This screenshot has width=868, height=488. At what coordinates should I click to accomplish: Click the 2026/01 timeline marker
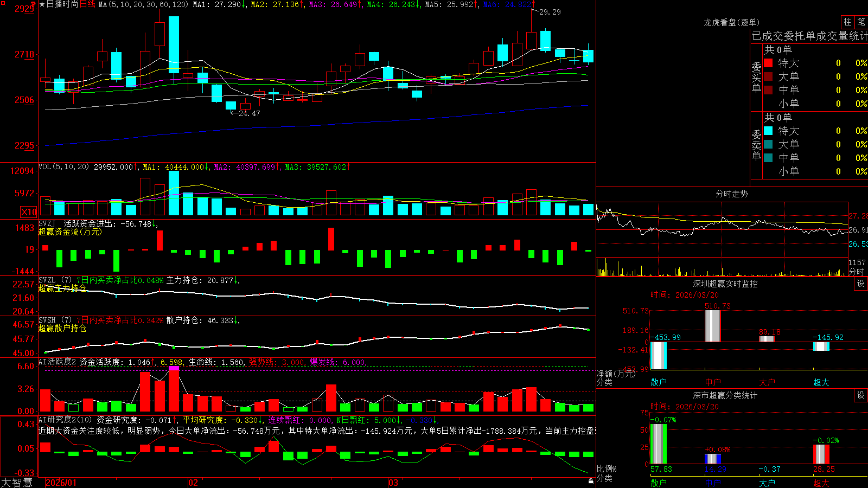61,483
